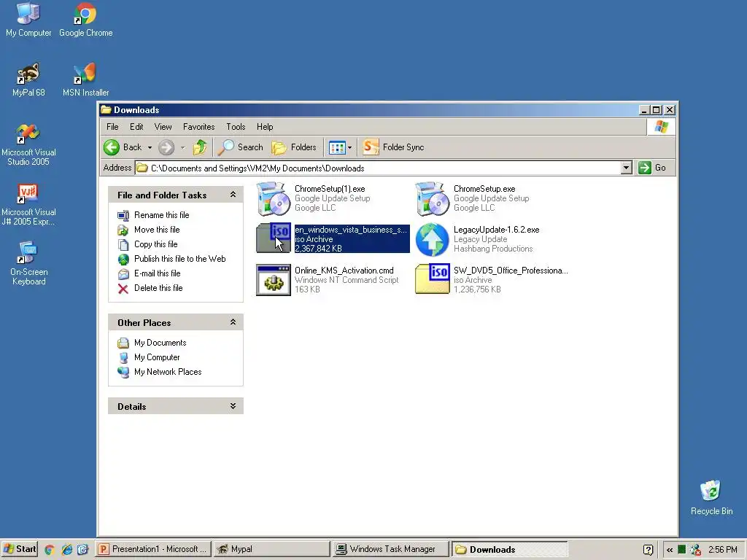Switch to Windows Task Manager taskbar button
The height and width of the screenshot is (560, 747).
pyautogui.click(x=391, y=550)
